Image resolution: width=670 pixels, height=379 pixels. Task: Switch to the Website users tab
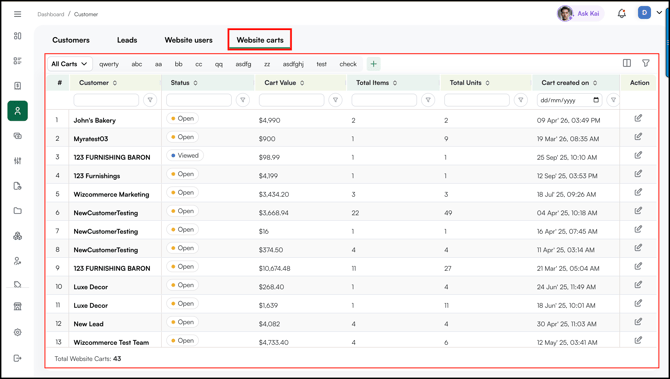tap(188, 40)
